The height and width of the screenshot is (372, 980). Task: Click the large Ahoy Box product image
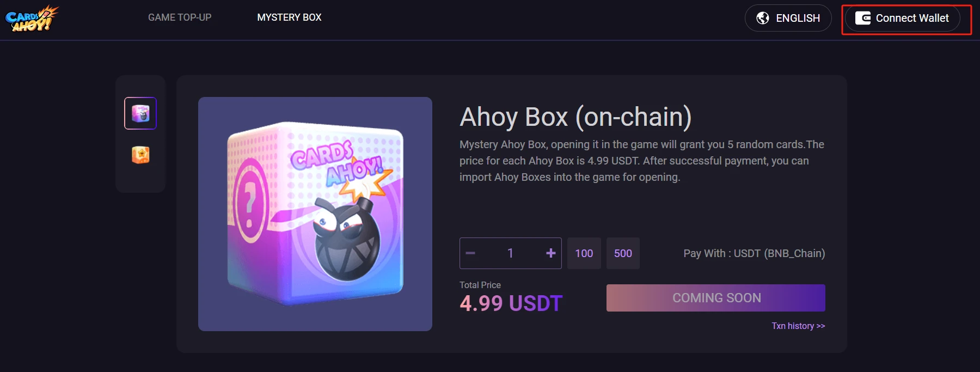click(x=315, y=214)
